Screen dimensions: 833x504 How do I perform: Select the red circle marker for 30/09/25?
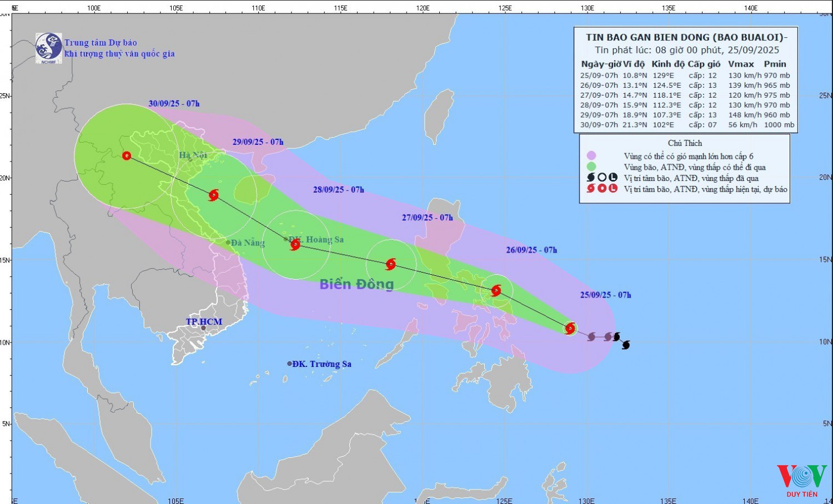[x=127, y=156]
